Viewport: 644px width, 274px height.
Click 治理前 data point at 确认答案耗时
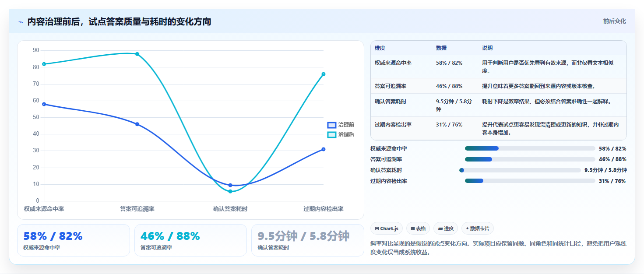coord(230,185)
